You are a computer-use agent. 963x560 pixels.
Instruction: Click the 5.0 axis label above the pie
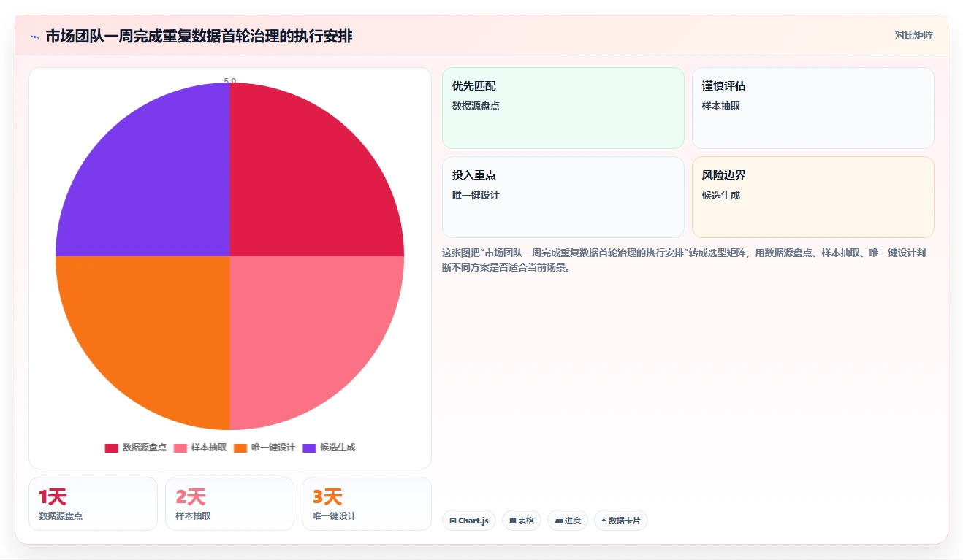230,81
